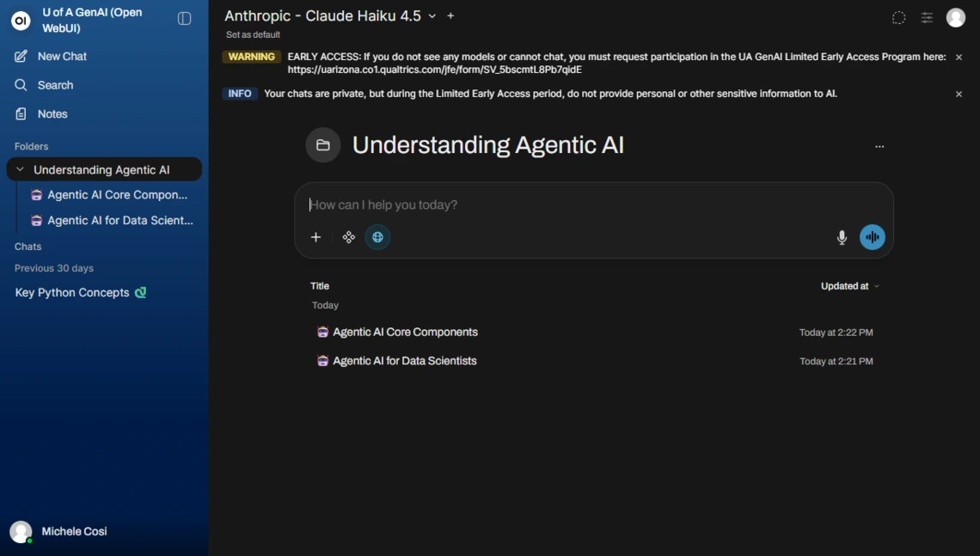This screenshot has height=556, width=980.
Task: Click the temporary chat dashed circle icon
Action: click(898, 18)
